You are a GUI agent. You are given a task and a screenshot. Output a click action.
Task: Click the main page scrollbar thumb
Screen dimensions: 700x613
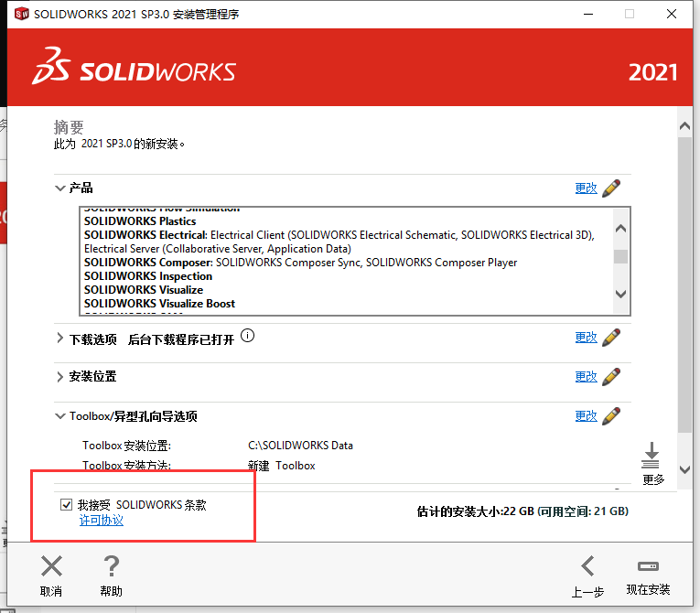click(x=684, y=285)
